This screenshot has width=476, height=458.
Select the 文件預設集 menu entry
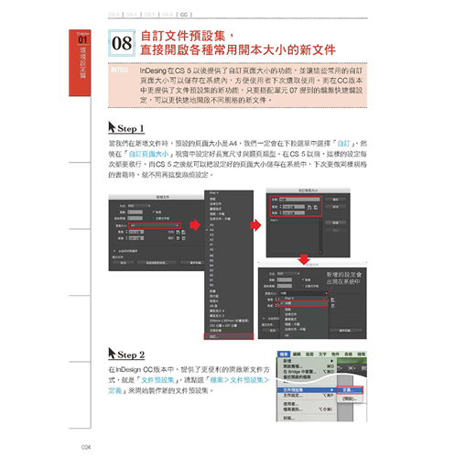pyautogui.click(x=307, y=390)
